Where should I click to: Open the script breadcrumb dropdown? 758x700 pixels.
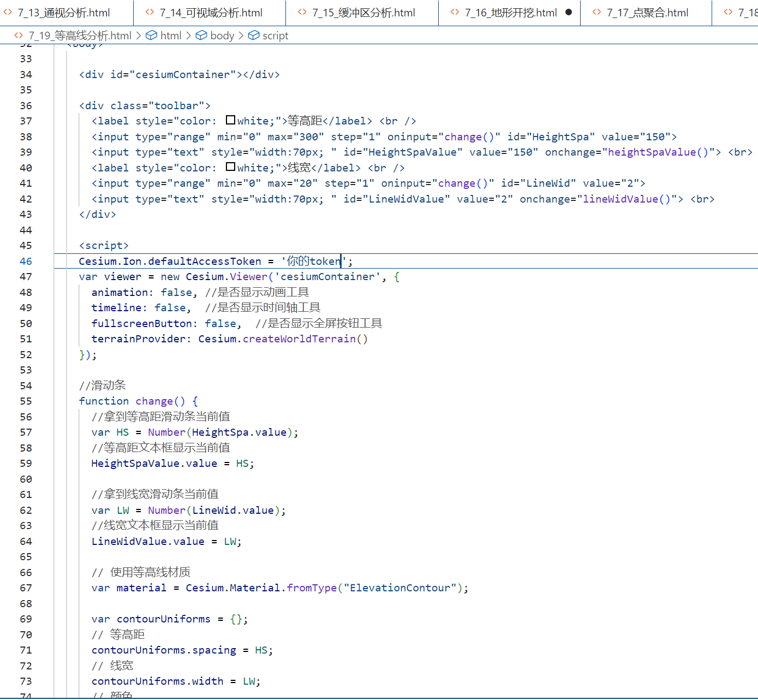[276, 35]
